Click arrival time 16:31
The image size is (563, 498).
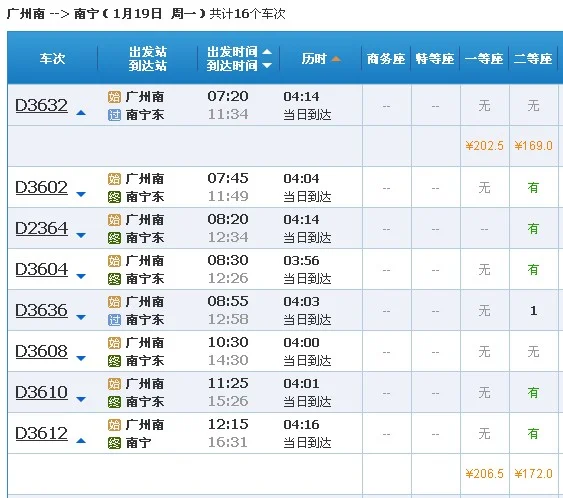[x=228, y=442]
